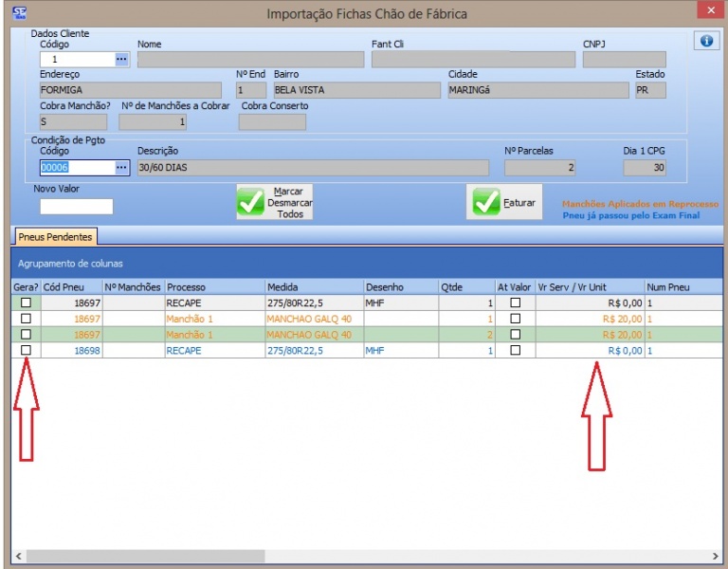Open client Código lookup ellipsis button
728x569 pixels.
(121, 59)
